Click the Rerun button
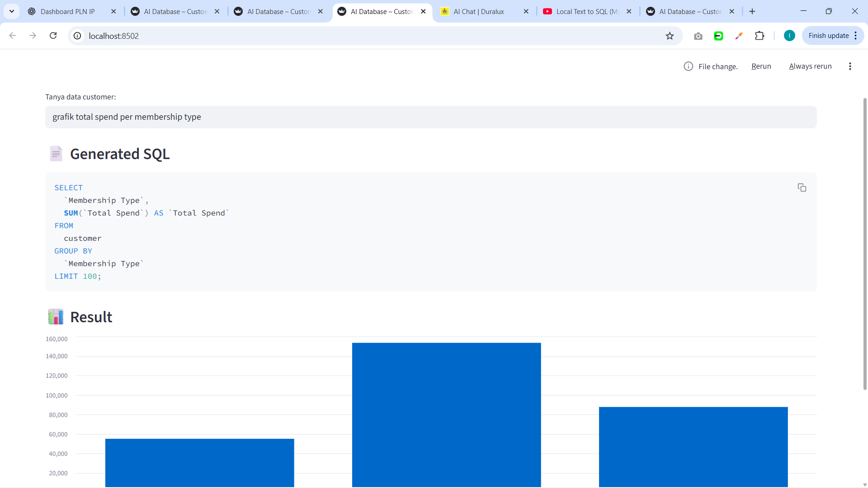This screenshot has height=488, width=868. click(761, 66)
